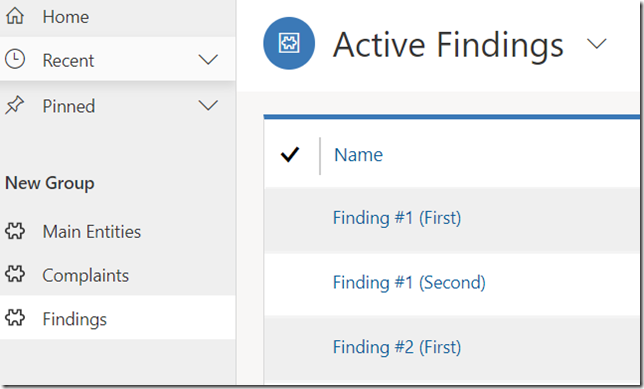Image resolution: width=644 pixels, height=389 pixels.
Task: Open the Finding #2 (First) record
Action: click(397, 347)
